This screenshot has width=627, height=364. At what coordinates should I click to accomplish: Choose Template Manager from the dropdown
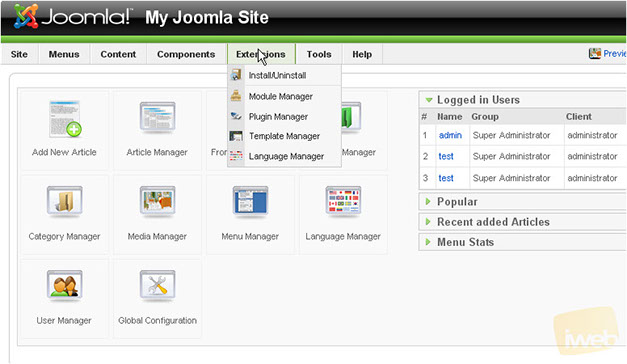pos(284,136)
